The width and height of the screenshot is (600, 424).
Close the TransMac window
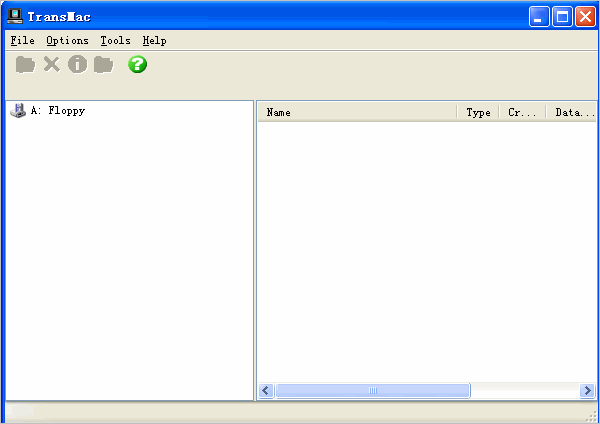(x=585, y=16)
